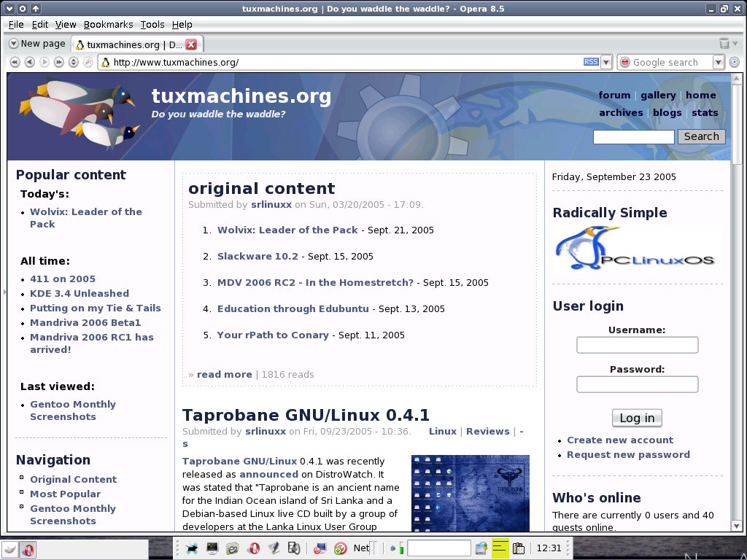The height and width of the screenshot is (560, 747).
Task: Click the Username input field
Action: [x=638, y=345]
